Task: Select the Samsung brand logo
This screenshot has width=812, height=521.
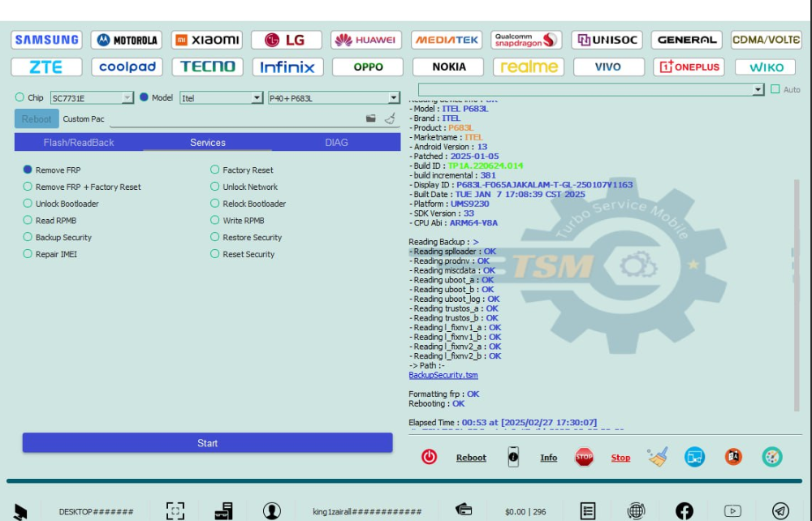Action: pos(47,40)
